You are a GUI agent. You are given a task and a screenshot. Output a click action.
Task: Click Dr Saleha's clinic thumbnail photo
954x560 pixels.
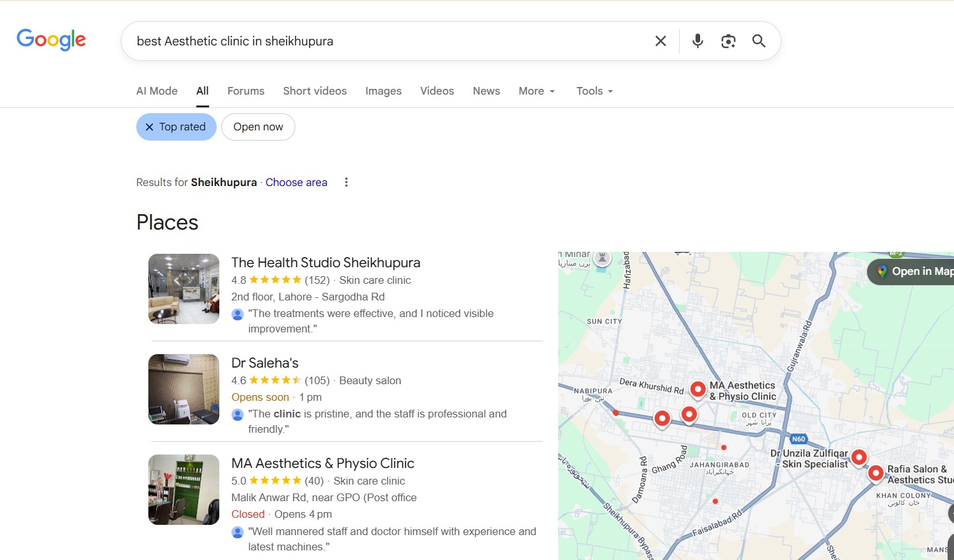[184, 389]
